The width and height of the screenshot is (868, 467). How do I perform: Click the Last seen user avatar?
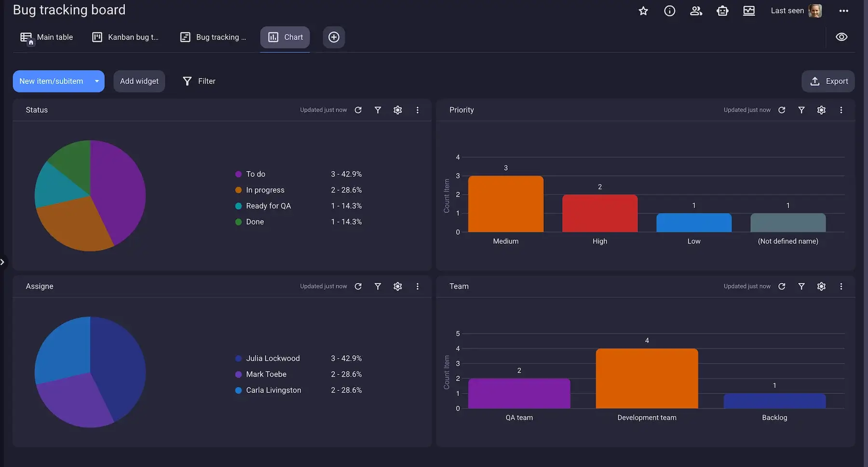coord(815,11)
